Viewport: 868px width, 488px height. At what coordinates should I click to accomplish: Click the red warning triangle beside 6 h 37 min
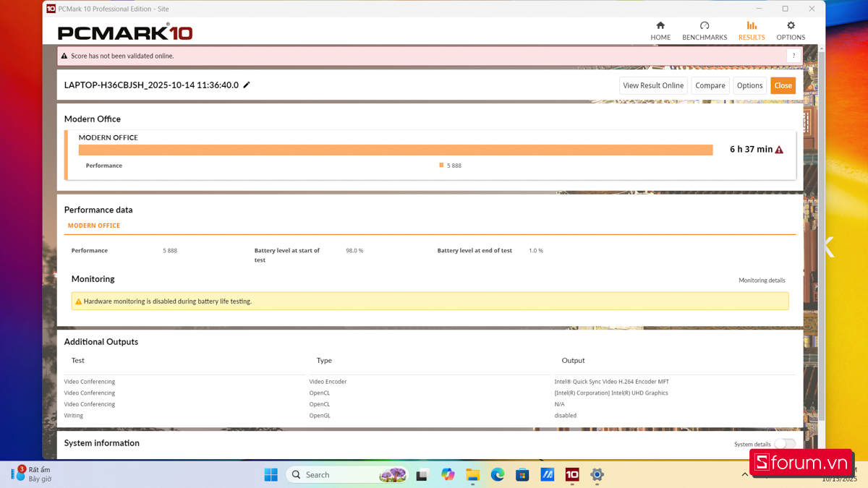(x=779, y=150)
